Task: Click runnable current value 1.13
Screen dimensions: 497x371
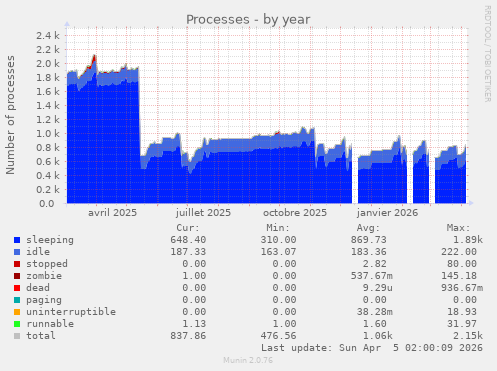Action: (194, 324)
